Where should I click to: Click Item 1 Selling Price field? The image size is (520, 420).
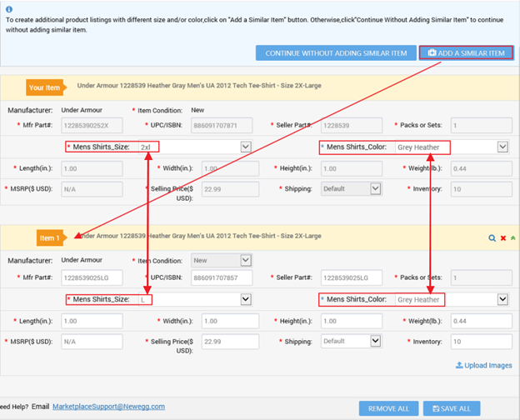[x=222, y=342]
